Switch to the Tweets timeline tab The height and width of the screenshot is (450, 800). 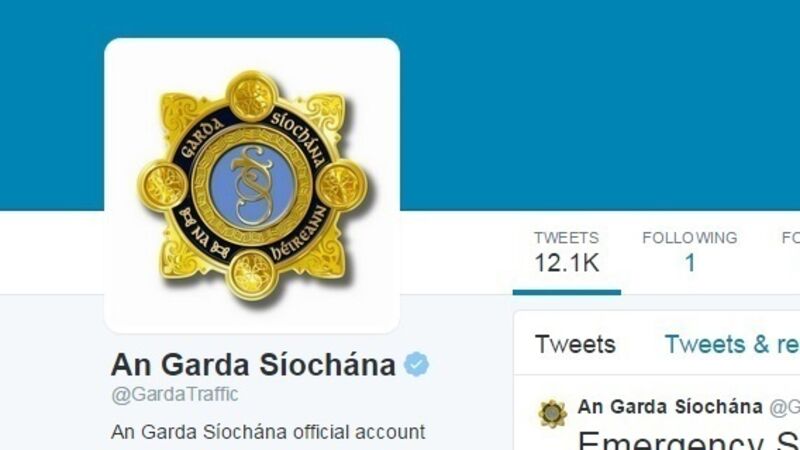click(x=575, y=344)
